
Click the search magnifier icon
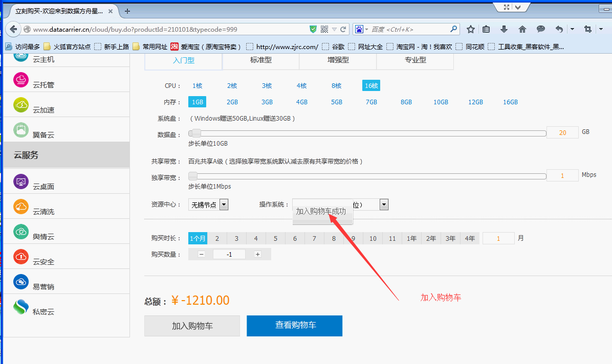click(453, 29)
